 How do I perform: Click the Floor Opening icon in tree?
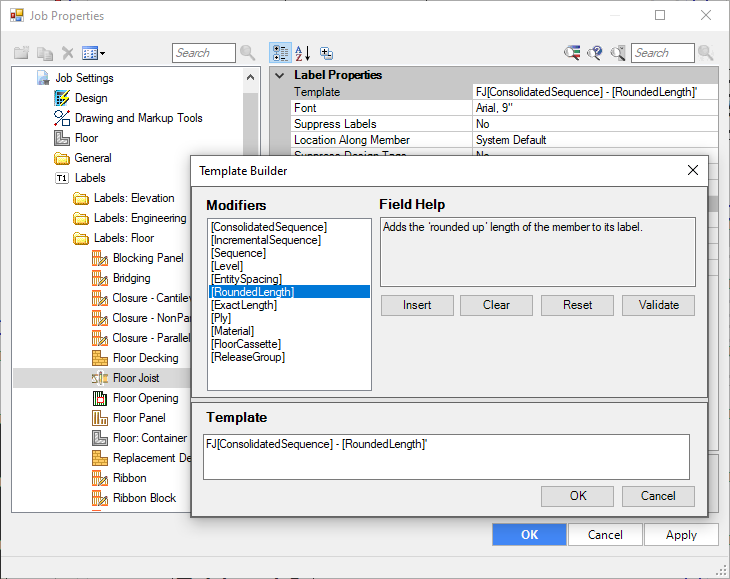[100, 398]
